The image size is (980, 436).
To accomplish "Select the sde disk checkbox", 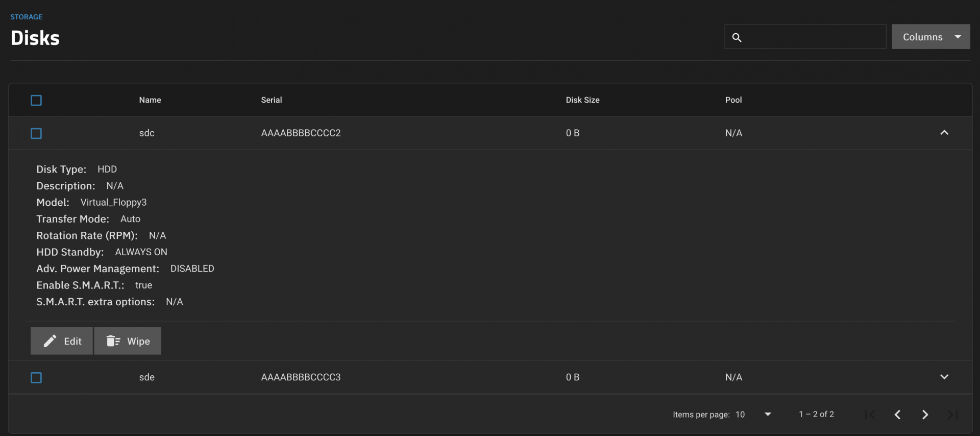I will pyautogui.click(x=36, y=378).
